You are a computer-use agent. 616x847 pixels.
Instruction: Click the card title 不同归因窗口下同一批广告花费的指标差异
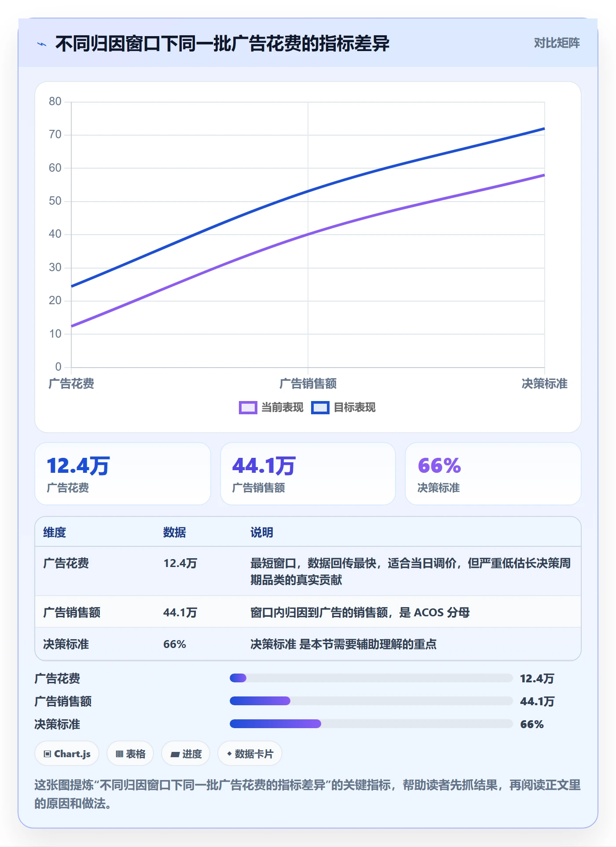tap(222, 44)
